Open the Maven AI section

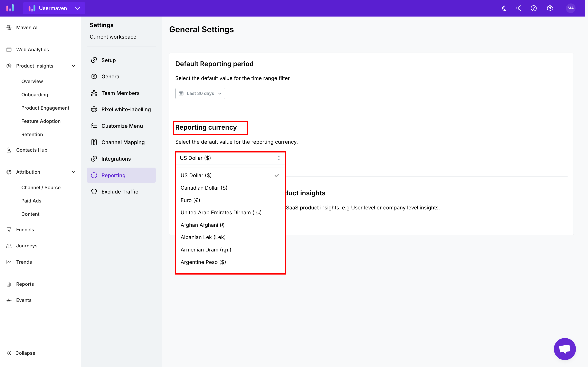coord(27,27)
